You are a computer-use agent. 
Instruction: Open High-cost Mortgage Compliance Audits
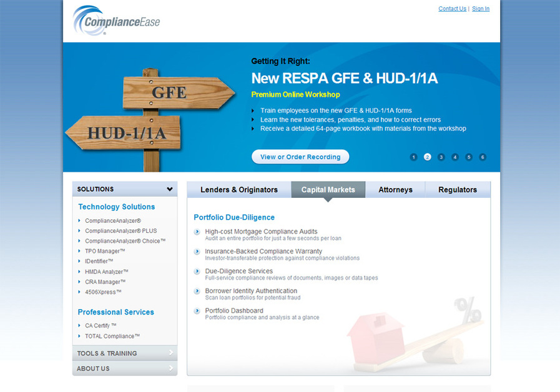(261, 232)
